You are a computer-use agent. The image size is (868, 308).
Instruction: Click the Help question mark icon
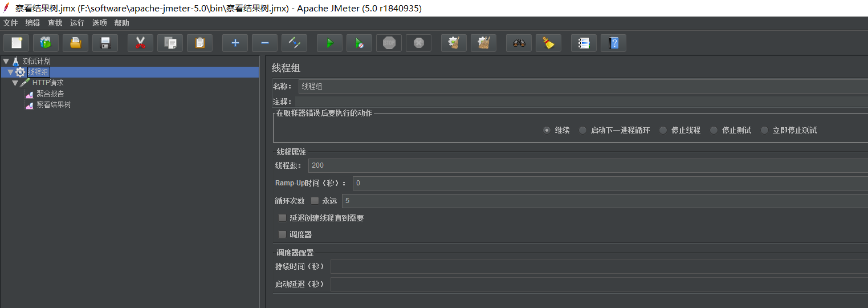tap(613, 43)
